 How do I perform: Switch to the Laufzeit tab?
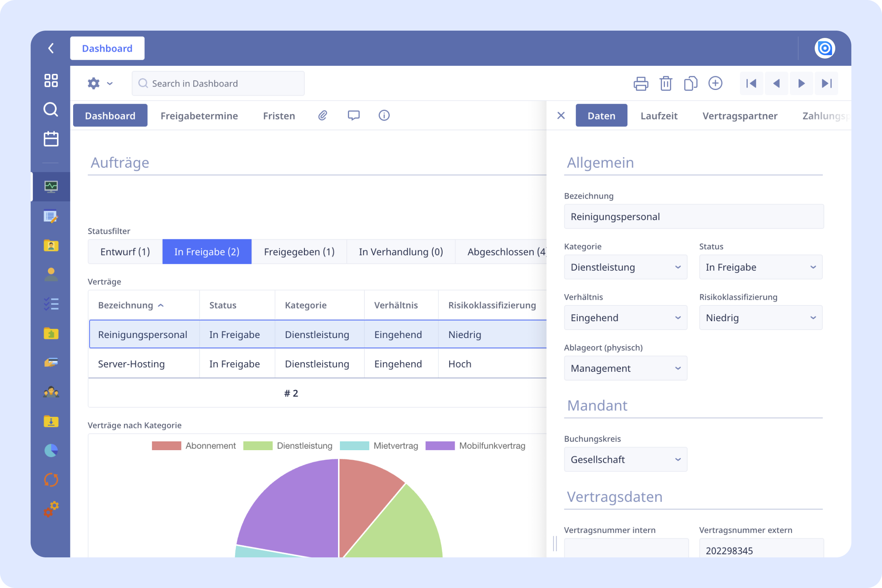point(659,116)
